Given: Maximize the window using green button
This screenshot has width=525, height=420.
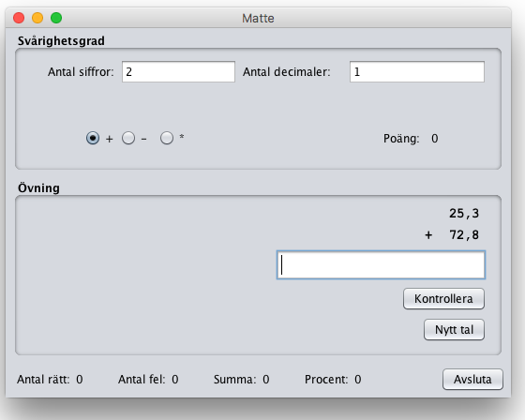Looking at the screenshot, I should [56, 18].
